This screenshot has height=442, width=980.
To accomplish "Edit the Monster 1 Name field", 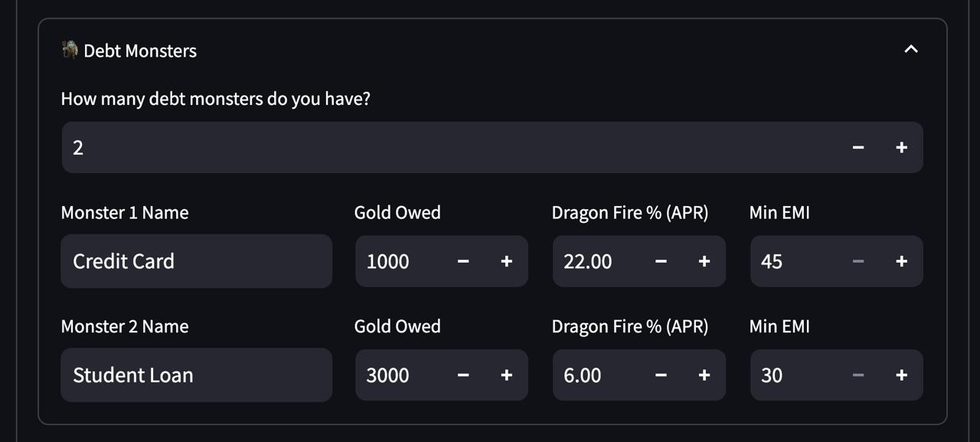I will [x=196, y=261].
